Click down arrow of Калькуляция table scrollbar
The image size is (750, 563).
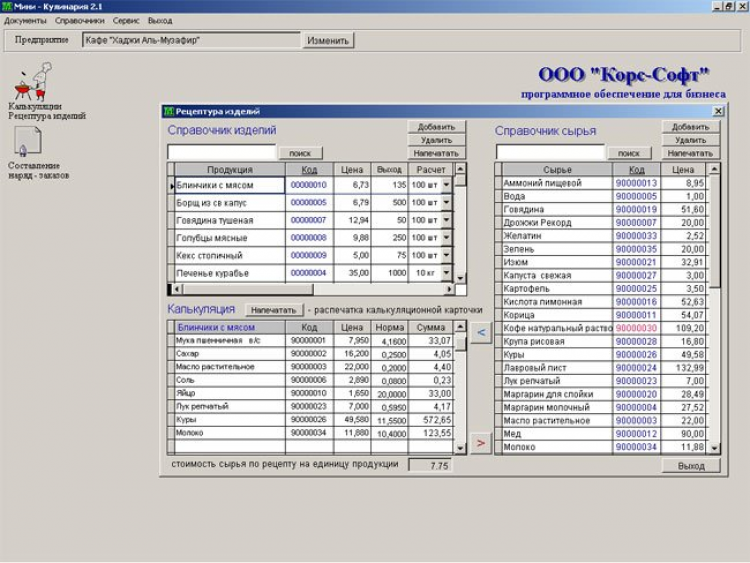tap(460, 448)
